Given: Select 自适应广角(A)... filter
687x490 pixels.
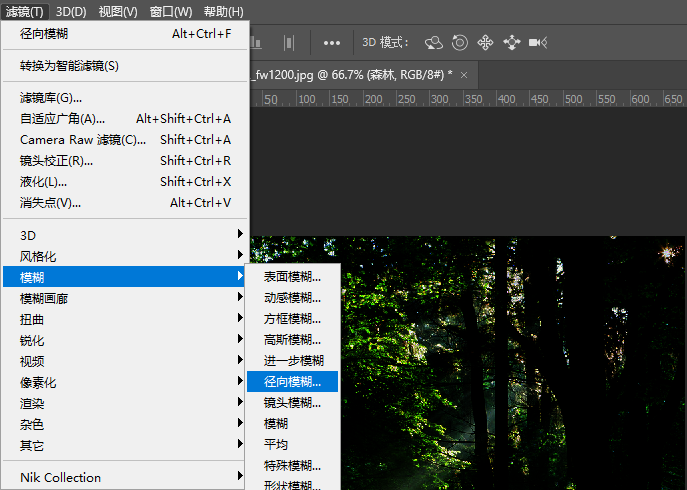Looking at the screenshot, I should tap(125, 119).
